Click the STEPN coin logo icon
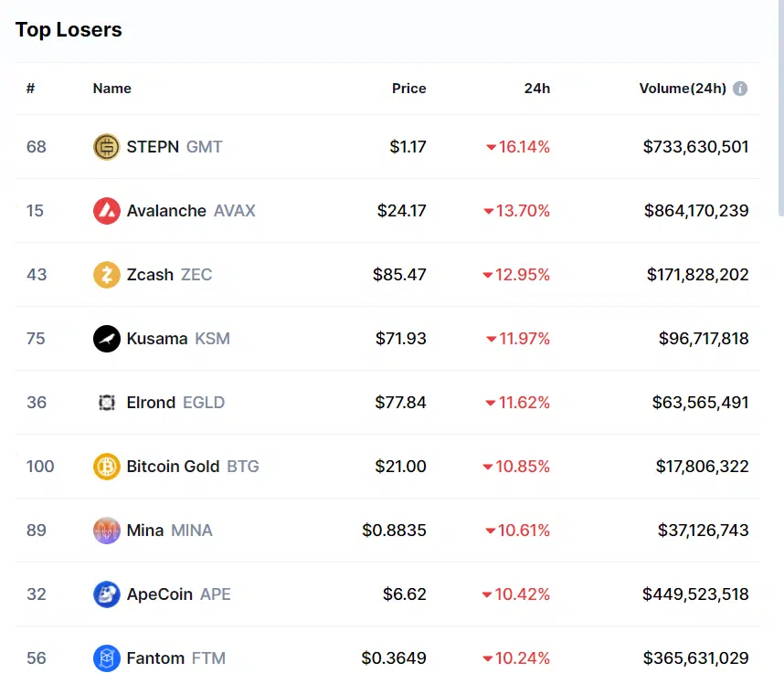 (107, 147)
